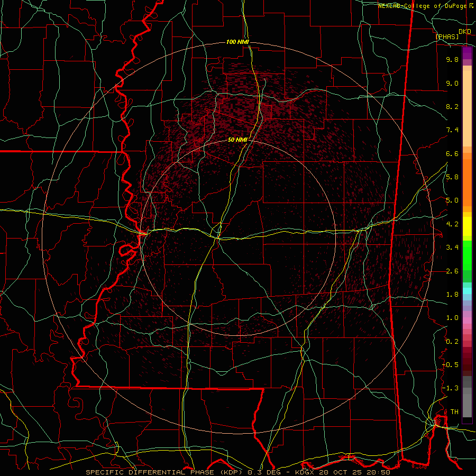The image size is (476, 476).
Task: Click the 100 NMI range ring label
Action: pos(237,42)
